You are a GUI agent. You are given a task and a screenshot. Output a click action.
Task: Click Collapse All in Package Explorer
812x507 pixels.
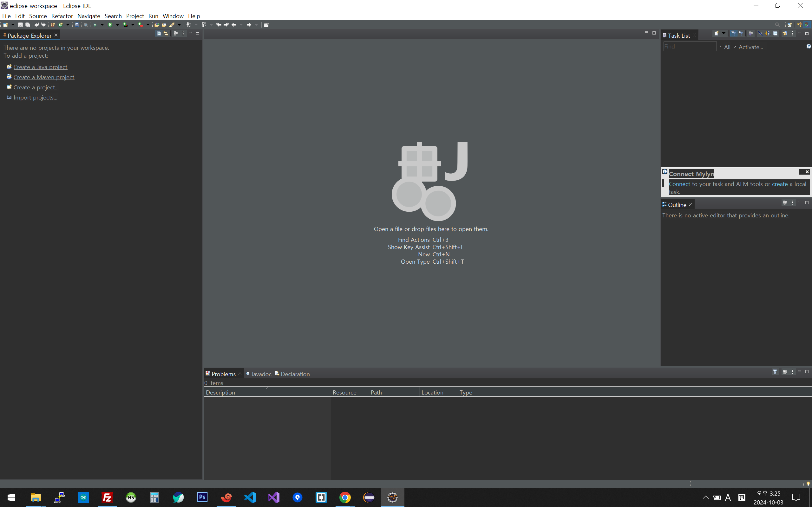click(159, 33)
